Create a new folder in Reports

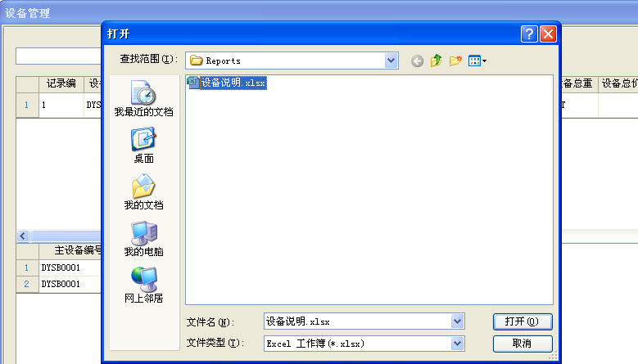click(455, 61)
